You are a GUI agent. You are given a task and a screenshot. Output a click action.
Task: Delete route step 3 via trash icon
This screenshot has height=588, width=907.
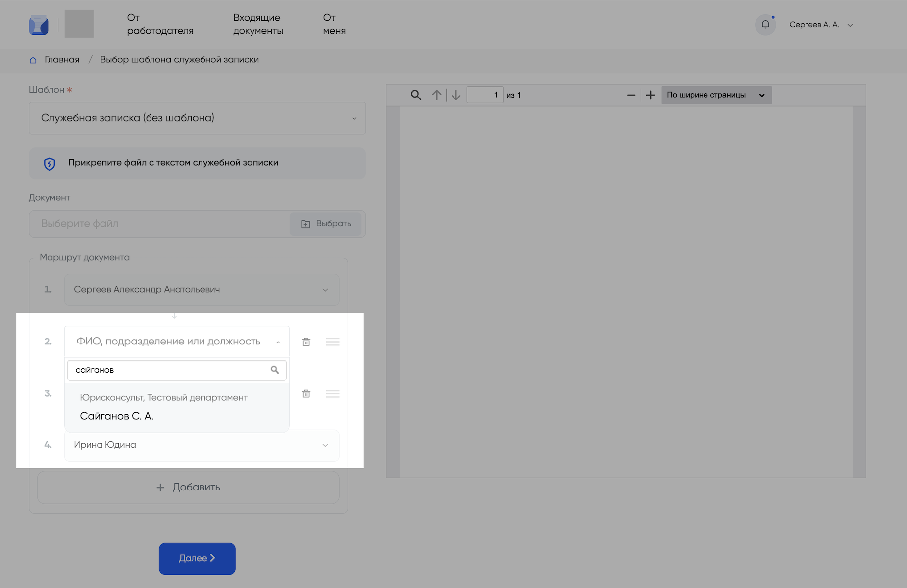pyautogui.click(x=306, y=393)
